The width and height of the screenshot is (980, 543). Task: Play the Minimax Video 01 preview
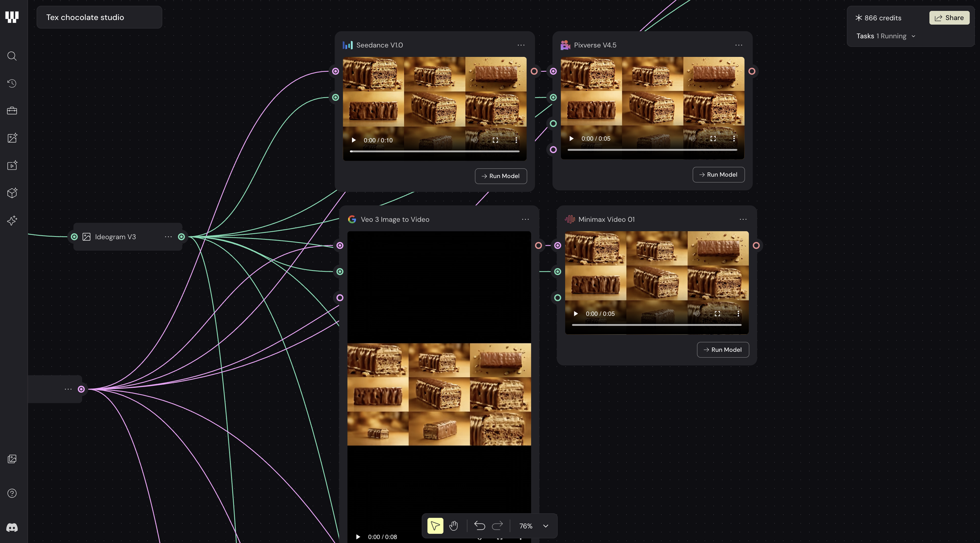[x=575, y=314]
